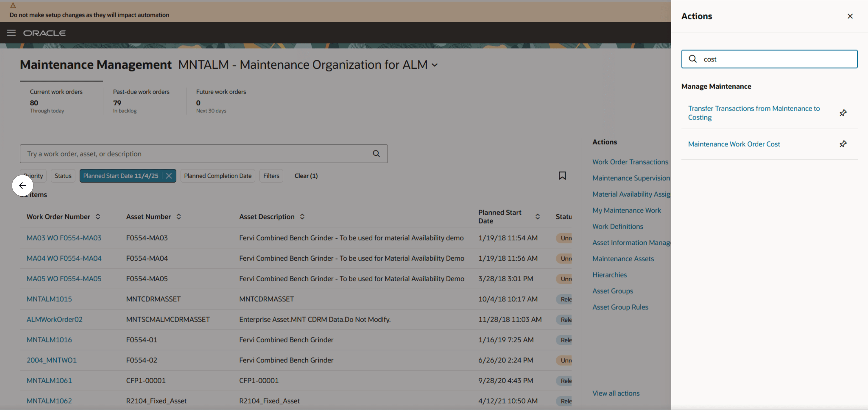
Task: Sort by Asset Description column
Action: coord(302,217)
